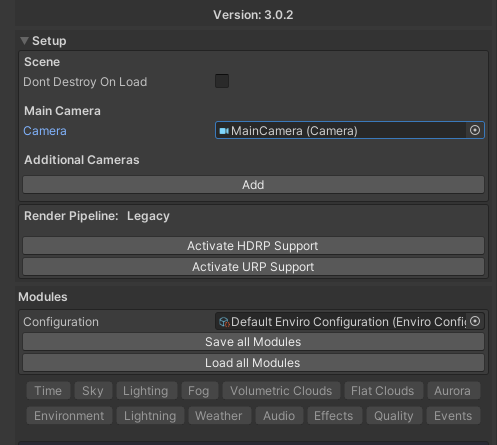This screenshot has height=445, width=497.
Task: Collapse the Setup foldout triangle
Action: [x=24, y=41]
